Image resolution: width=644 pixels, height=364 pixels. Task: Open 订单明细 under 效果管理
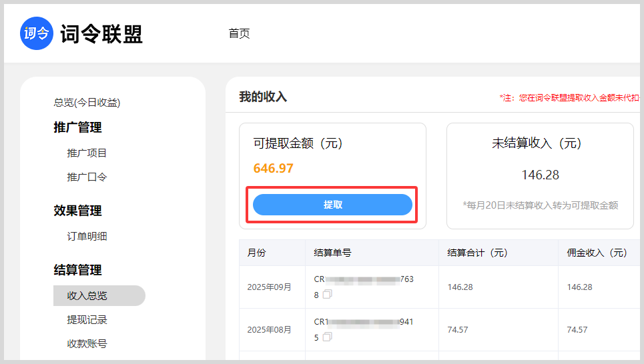click(x=87, y=236)
